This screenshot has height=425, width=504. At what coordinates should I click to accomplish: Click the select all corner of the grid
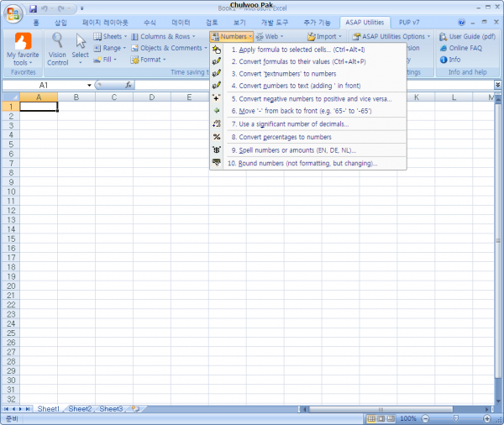[11, 97]
